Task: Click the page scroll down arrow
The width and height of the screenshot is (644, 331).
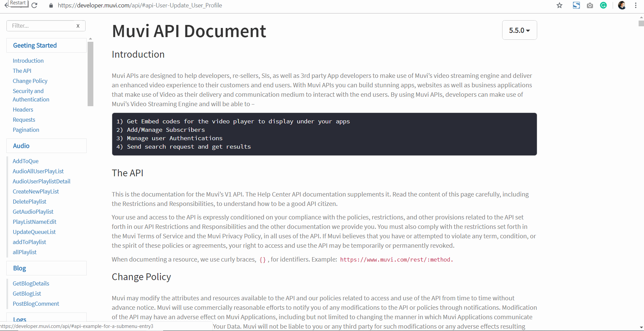Action: coord(641,328)
